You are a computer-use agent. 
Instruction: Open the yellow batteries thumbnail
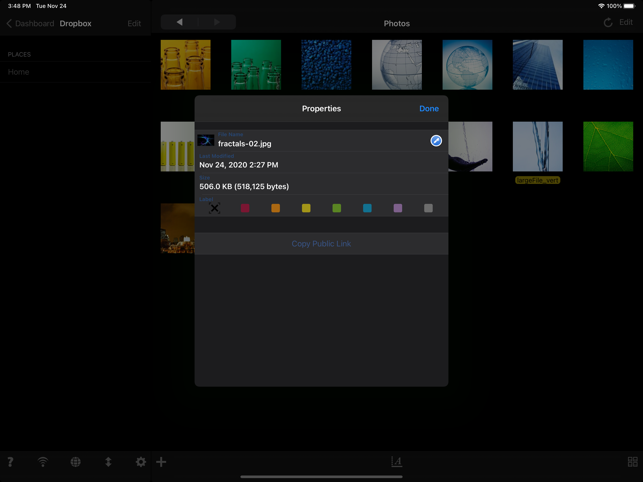click(178, 146)
